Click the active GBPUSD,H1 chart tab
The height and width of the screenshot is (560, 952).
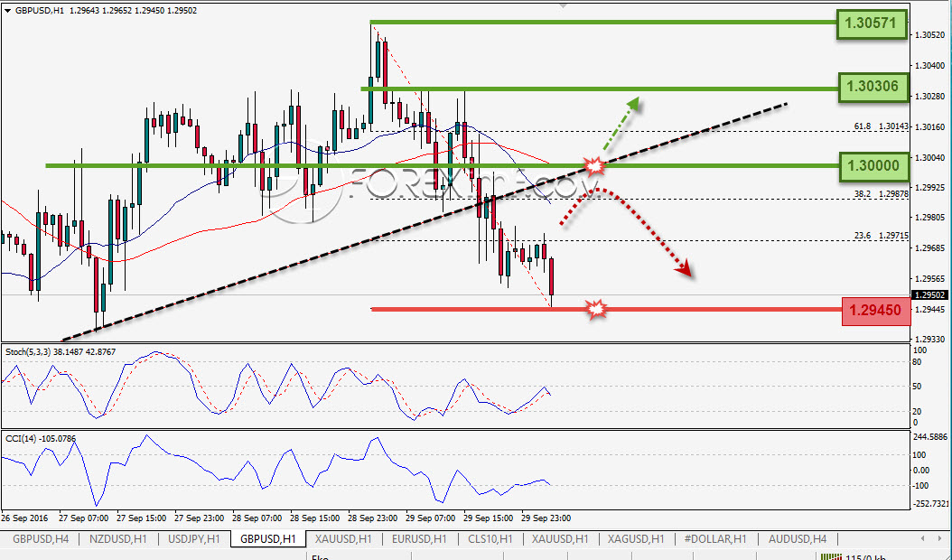267,538
